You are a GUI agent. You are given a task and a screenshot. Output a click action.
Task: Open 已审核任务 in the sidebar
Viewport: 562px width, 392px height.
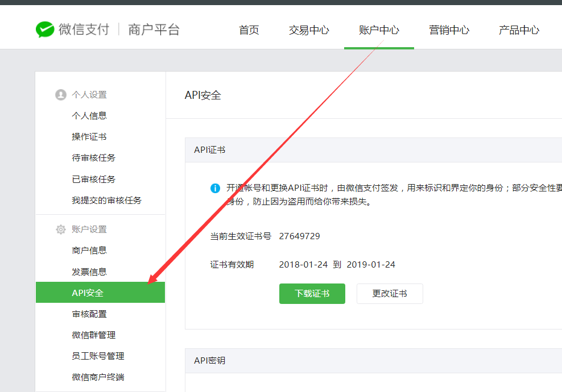pyautogui.click(x=93, y=179)
